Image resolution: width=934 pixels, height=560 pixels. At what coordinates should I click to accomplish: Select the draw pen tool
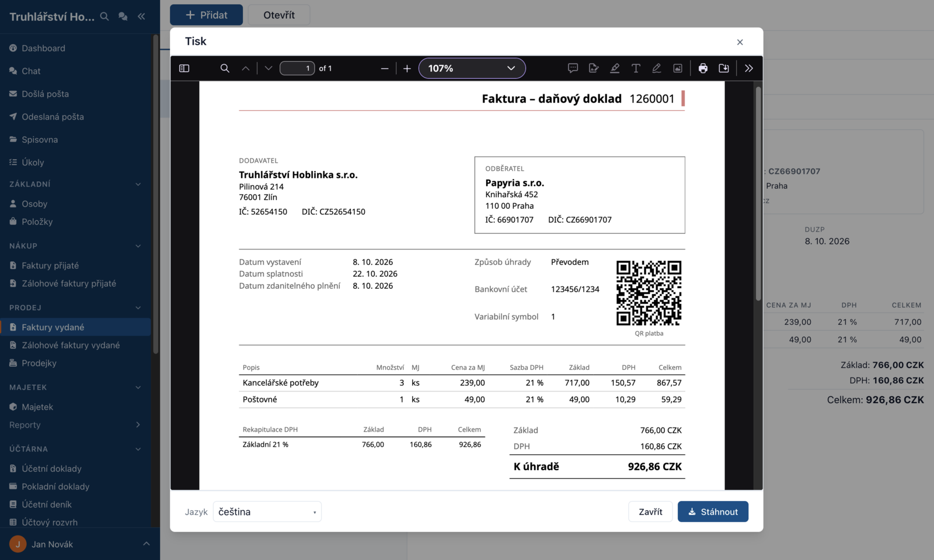(x=657, y=68)
